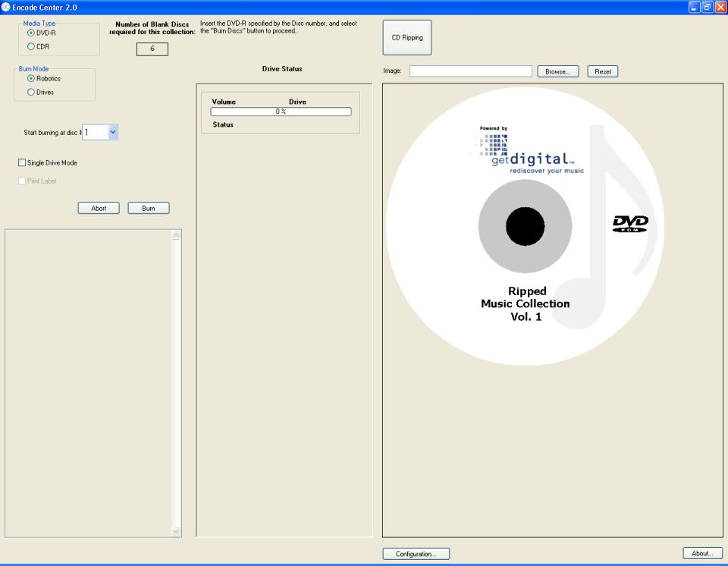Browse for a disc image file
Screen dimensions: 728x566
pos(557,71)
